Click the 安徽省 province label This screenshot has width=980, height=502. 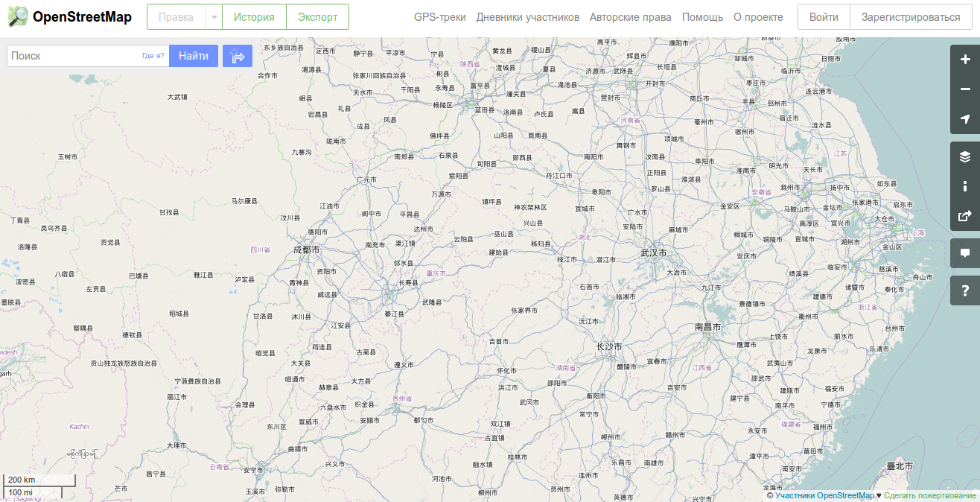(761, 192)
